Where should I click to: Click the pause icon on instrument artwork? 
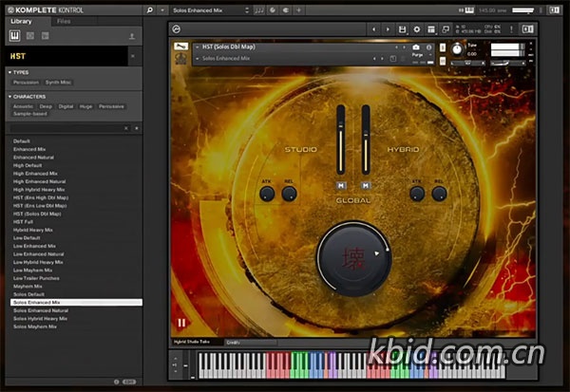(x=181, y=323)
